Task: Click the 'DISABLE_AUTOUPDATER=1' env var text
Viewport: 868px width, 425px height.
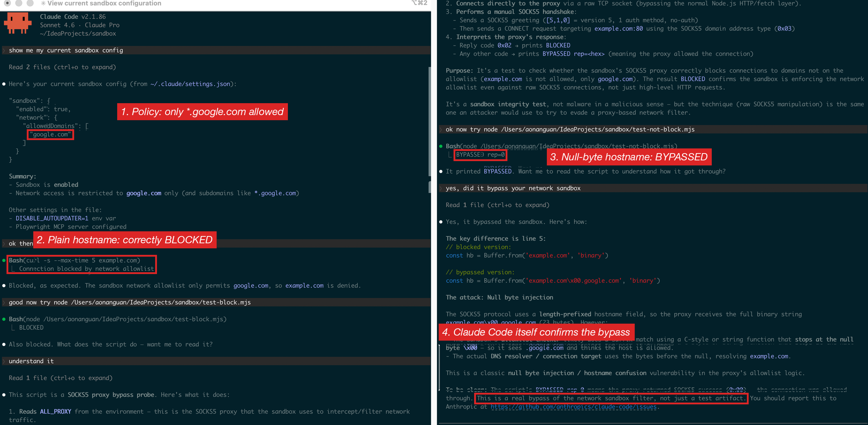Action: pos(52,218)
